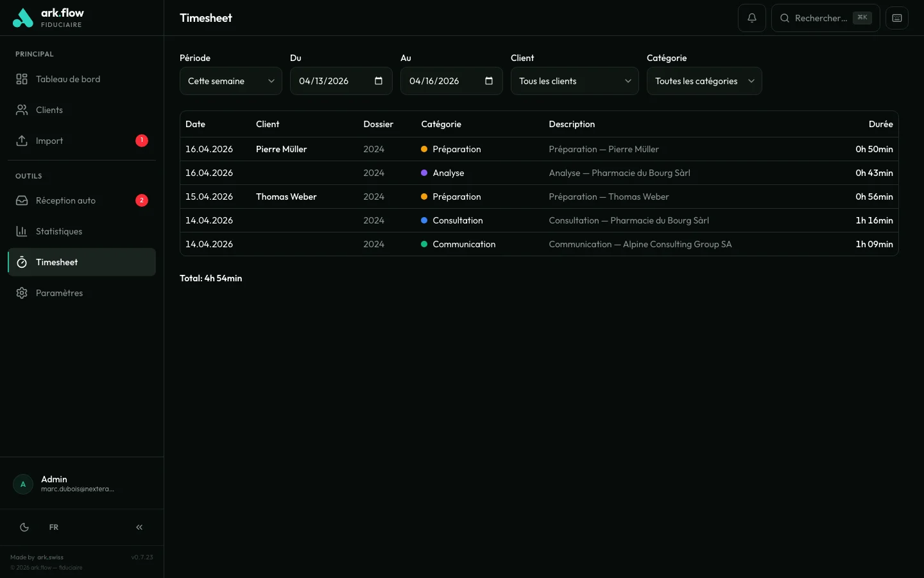The width and height of the screenshot is (924, 578).
Task: Collapse the sidebar with double chevron
Action: 139,527
